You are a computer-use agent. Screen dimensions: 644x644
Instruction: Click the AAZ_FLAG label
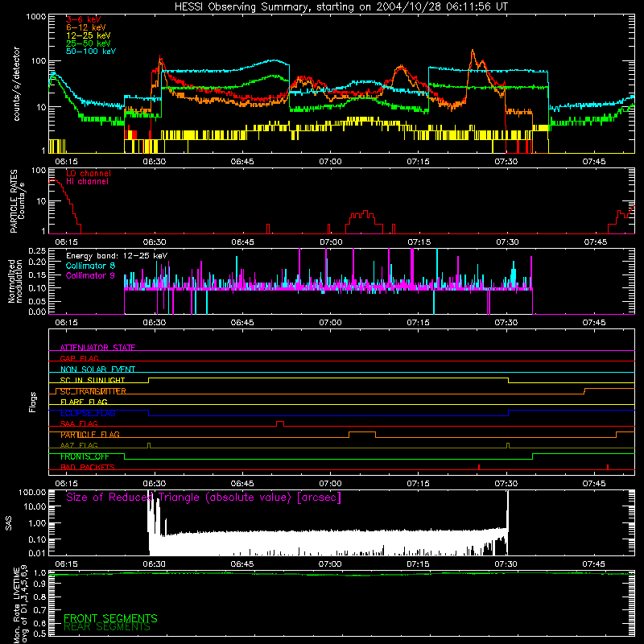79,445
